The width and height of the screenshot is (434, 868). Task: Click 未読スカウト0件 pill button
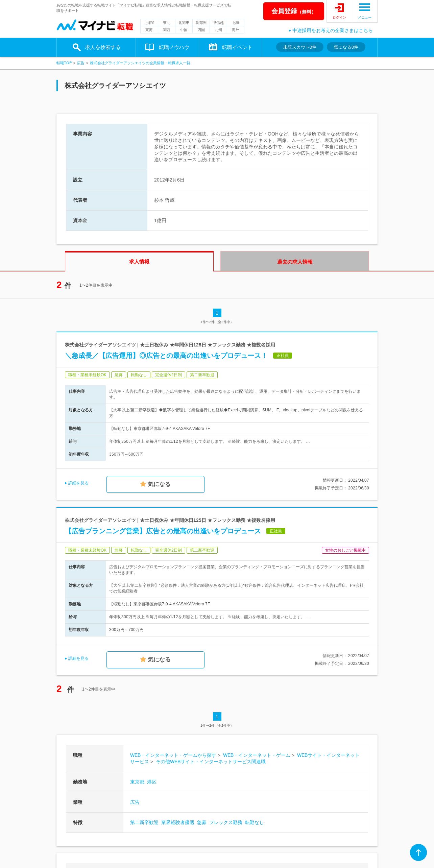(x=299, y=47)
